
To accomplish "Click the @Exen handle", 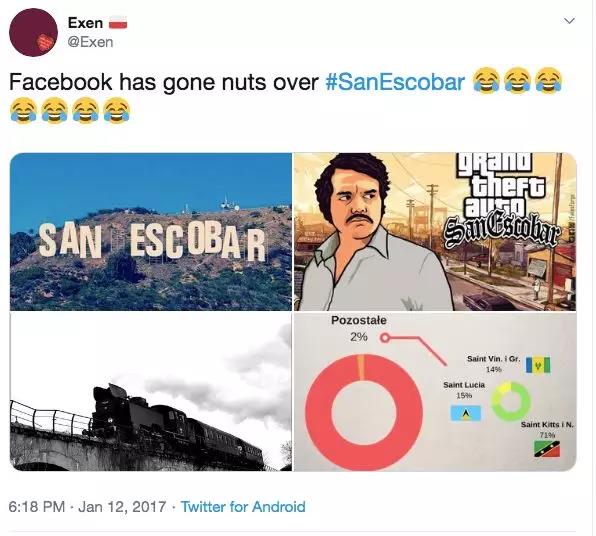I will click(x=90, y=42).
